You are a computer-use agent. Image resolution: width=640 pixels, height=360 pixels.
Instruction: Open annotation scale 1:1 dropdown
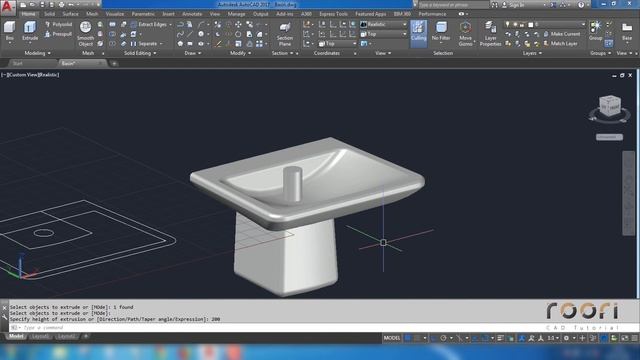tap(553, 338)
